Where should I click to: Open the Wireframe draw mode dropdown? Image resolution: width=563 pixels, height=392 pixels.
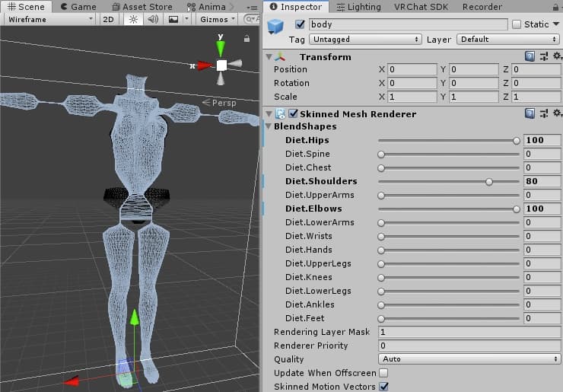tap(49, 19)
